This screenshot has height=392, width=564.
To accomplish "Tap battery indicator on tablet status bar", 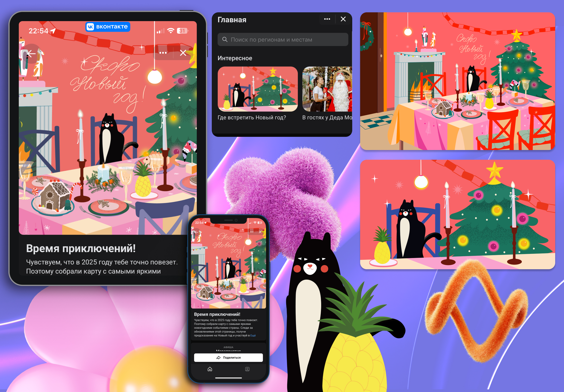I will pos(182,31).
